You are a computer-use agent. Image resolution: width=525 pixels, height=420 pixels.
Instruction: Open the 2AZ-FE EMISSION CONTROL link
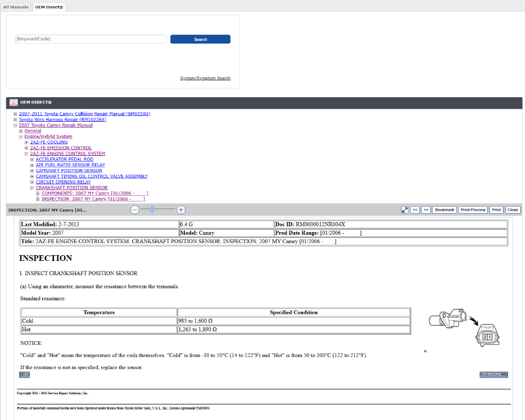(x=60, y=149)
